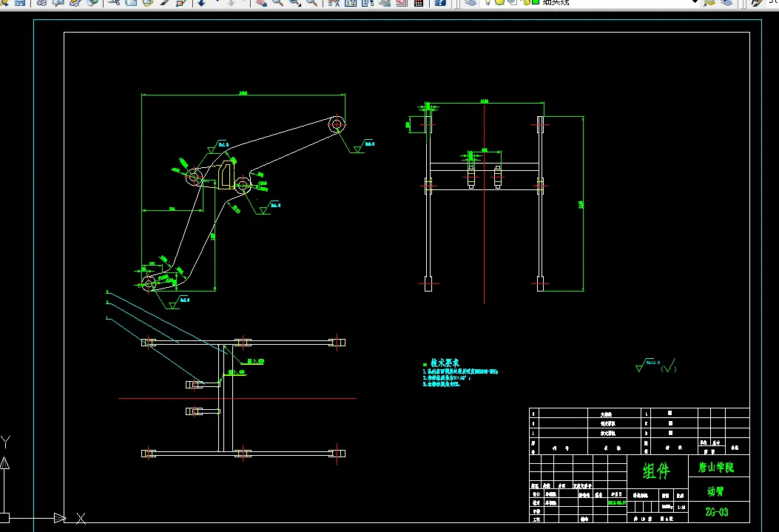Open the Markup Set Manager icon
This screenshot has width=779, height=532.
click(402, 2)
